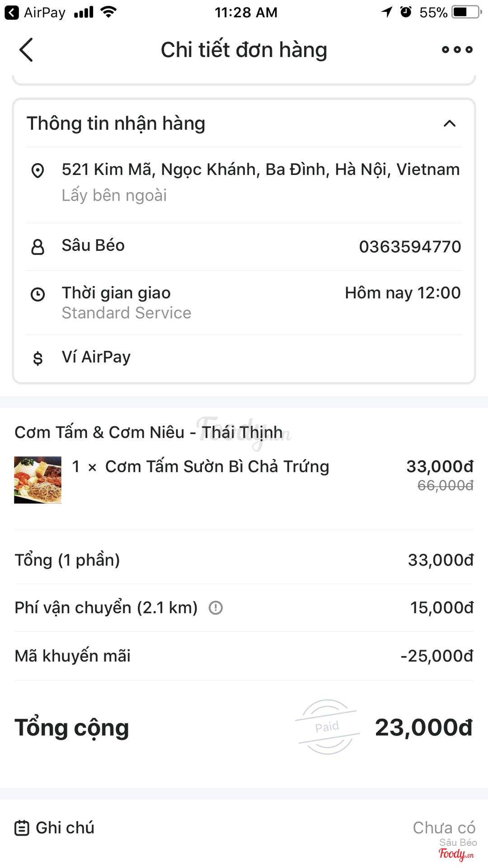
Task: Tap the Paid stamp next to total
Action: (x=327, y=726)
